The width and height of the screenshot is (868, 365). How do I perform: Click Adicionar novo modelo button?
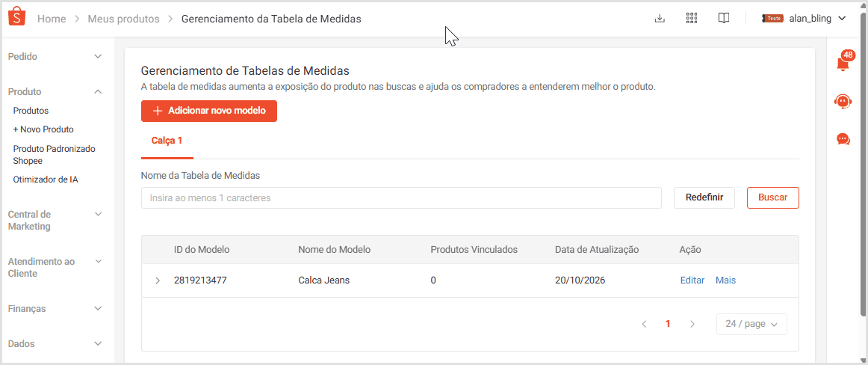(x=208, y=111)
